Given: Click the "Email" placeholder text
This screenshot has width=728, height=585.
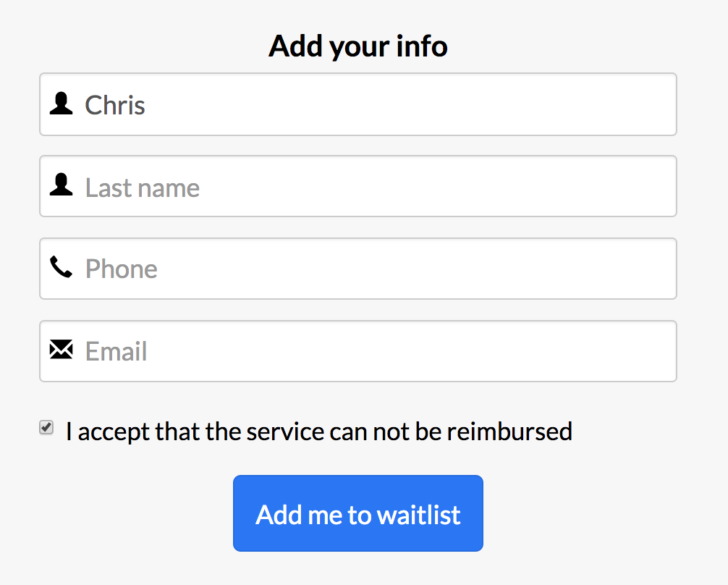Looking at the screenshot, I should click(x=116, y=351).
